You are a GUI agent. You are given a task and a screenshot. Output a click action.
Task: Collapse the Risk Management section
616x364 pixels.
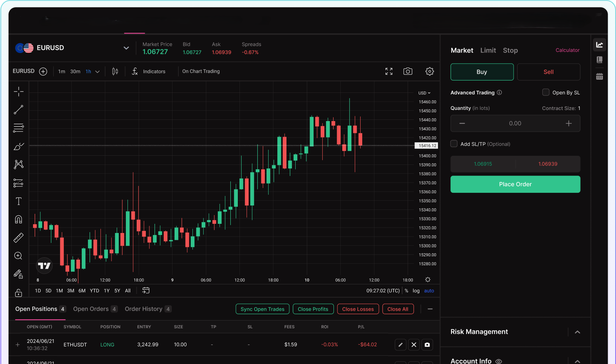577,332
